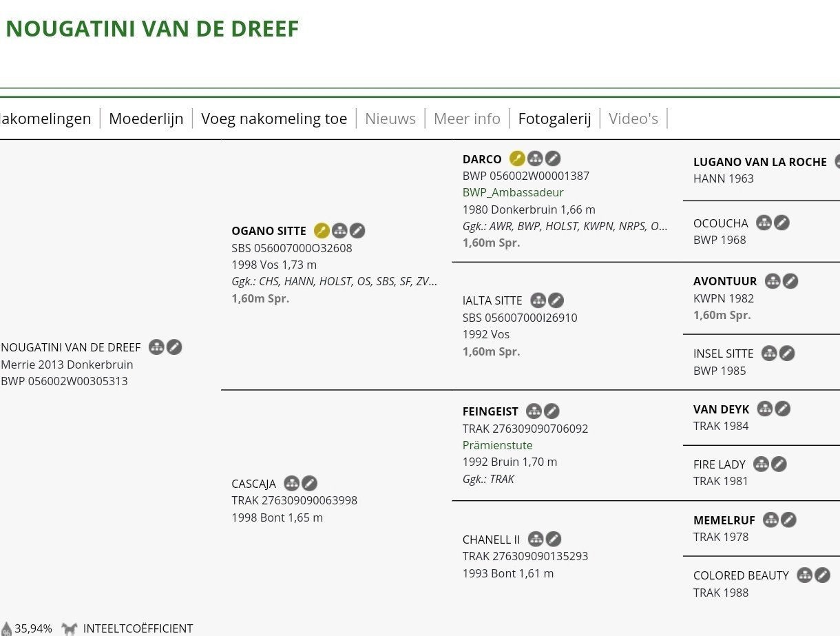Screen dimensions: 840x636
Task: Open the Moederlijn tab
Action: pos(146,119)
